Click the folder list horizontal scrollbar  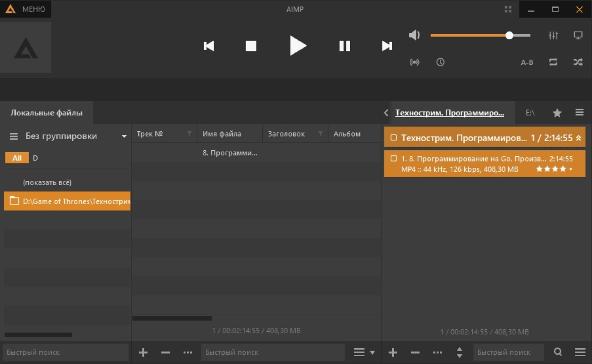[38, 334]
